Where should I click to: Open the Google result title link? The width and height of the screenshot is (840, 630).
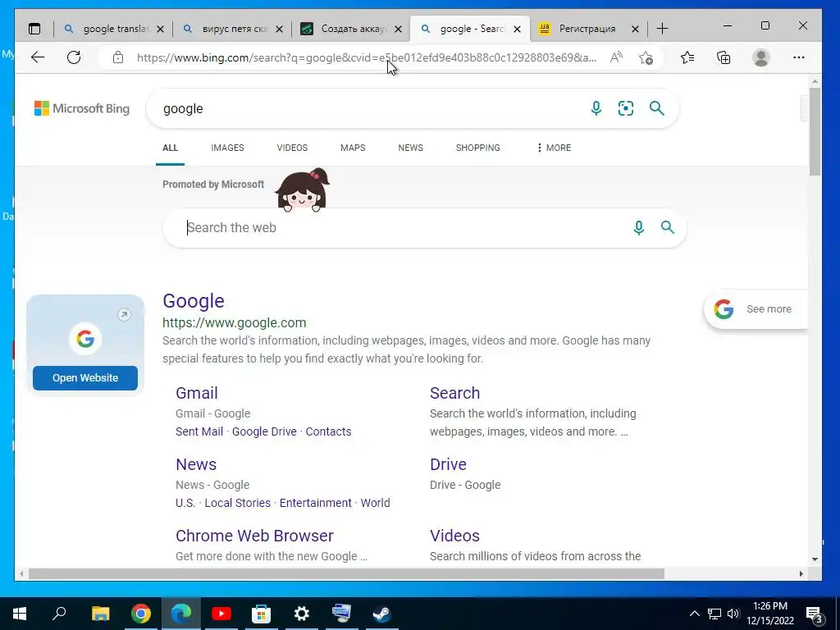click(194, 301)
